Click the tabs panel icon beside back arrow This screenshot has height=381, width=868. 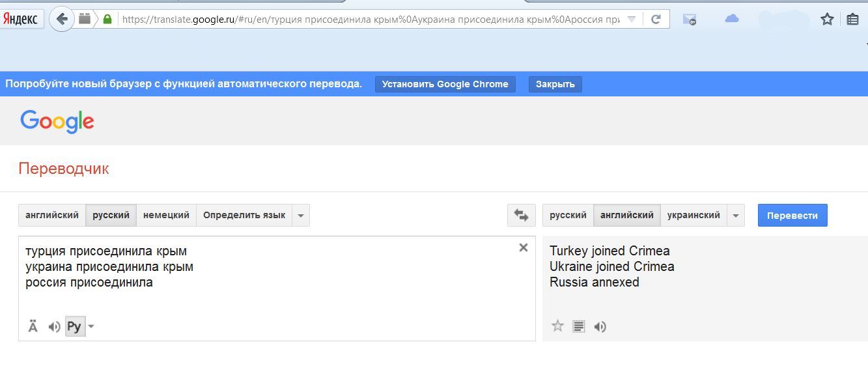(85, 19)
